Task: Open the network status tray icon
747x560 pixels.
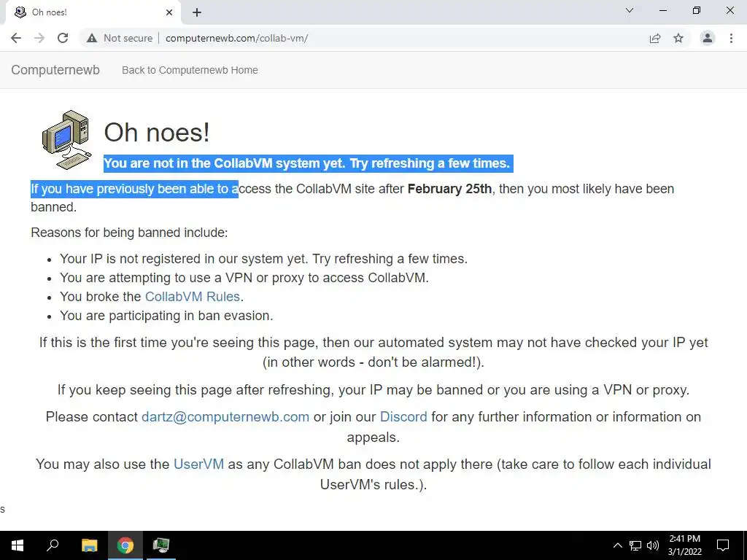Action: click(x=635, y=545)
